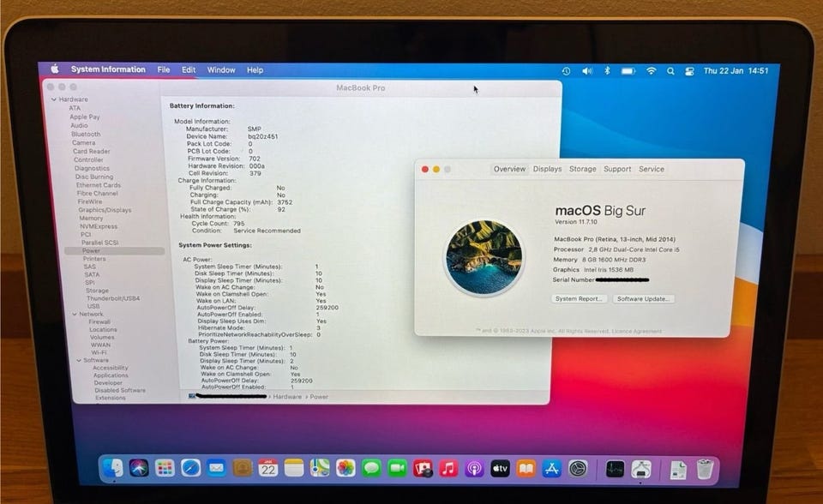The width and height of the screenshot is (823, 504).
Task: Open Messages from the dock
Action: (371, 468)
